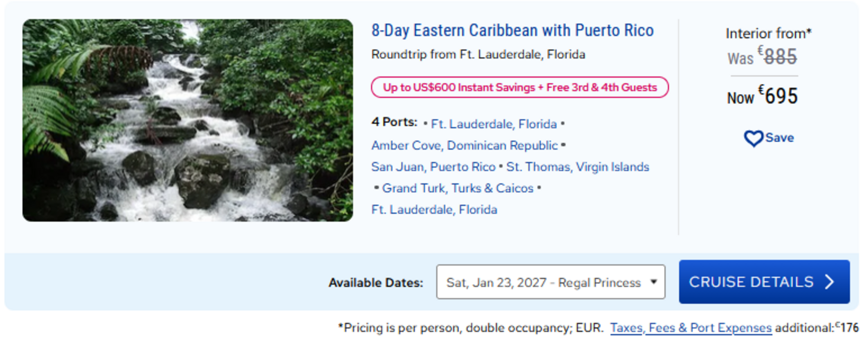Open the Taxes, Fees & Port Expenses link
This screenshot has height=360, width=868.
click(691, 328)
